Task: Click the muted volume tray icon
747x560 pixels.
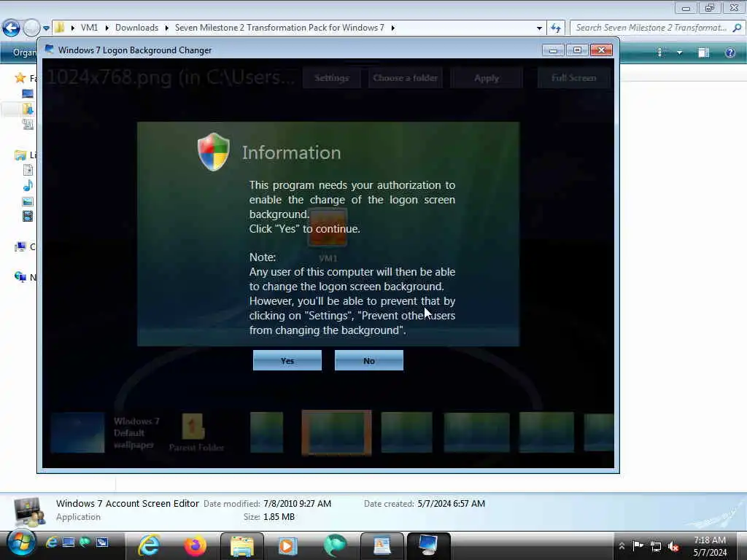Action: pyautogui.click(x=673, y=547)
